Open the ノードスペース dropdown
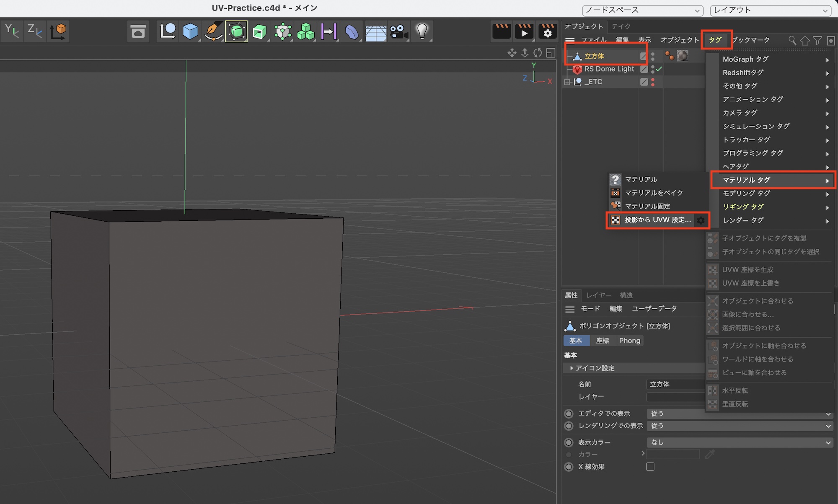The height and width of the screenshot is (504, 838). (x=642, y=10)
